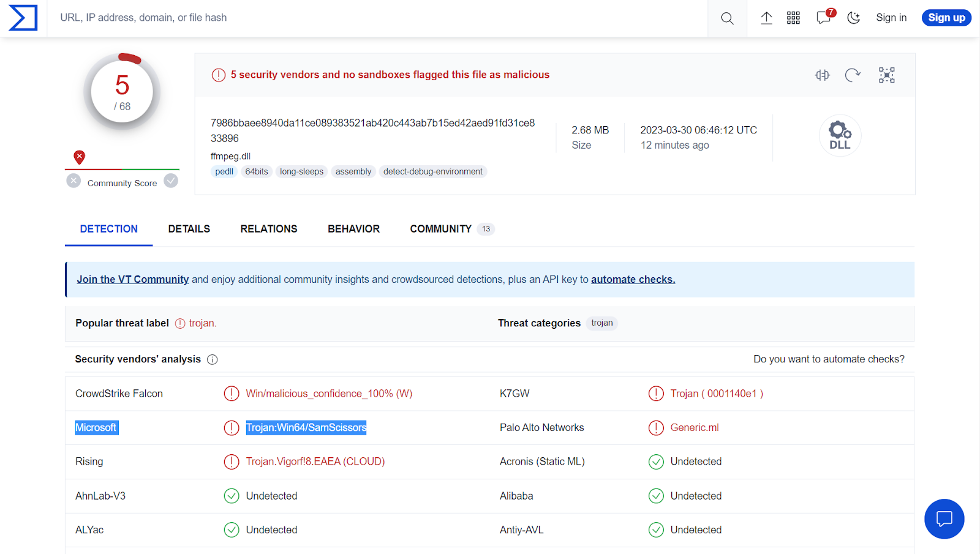Viewport: 980px width, 554px height.
Task: Click the similar files search icon
Action: (x=822, y=75)
